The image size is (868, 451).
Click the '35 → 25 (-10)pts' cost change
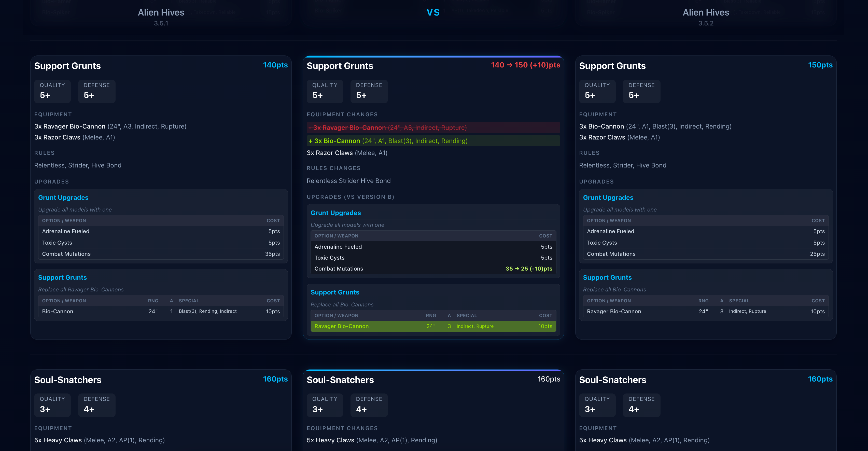(529, 269)
